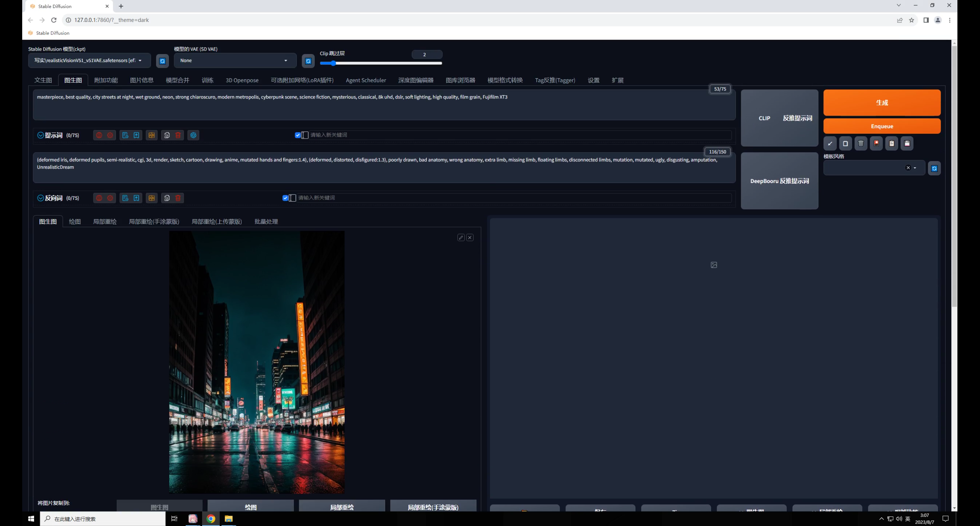Uncheck the checkbox beside 反向词 keyword input
The width and height of the screenshot is (980, 526).
coord(285,198)
